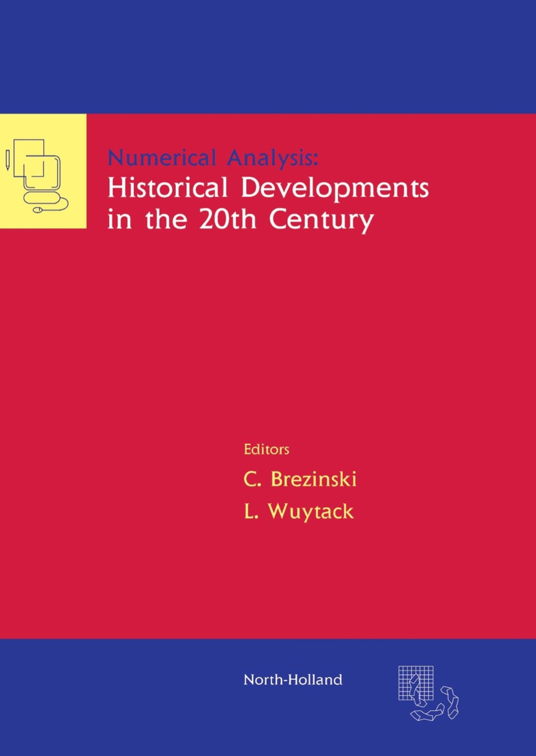Viewport: 536px width, 756px height.
Task: Select the mouse drawing in the logo
Action: pyautogui.click(x=38, y=210)
